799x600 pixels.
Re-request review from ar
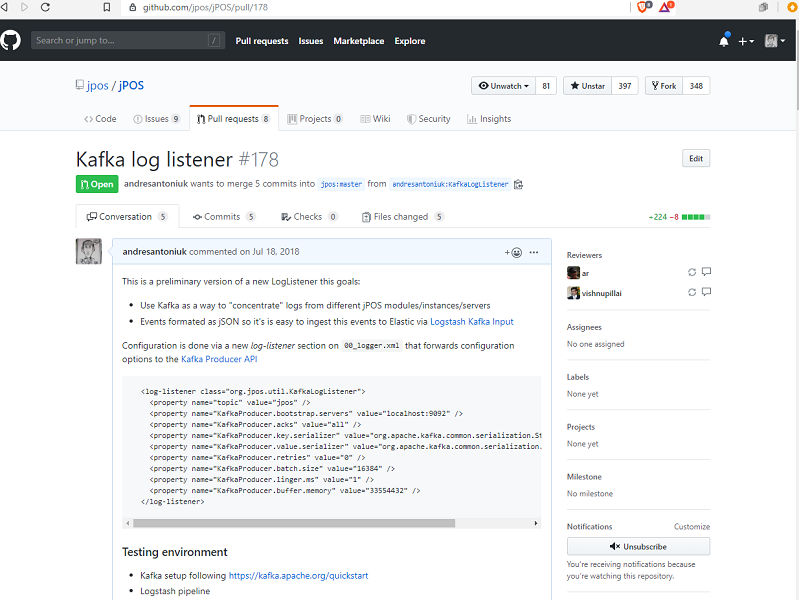tap(691, 272)
